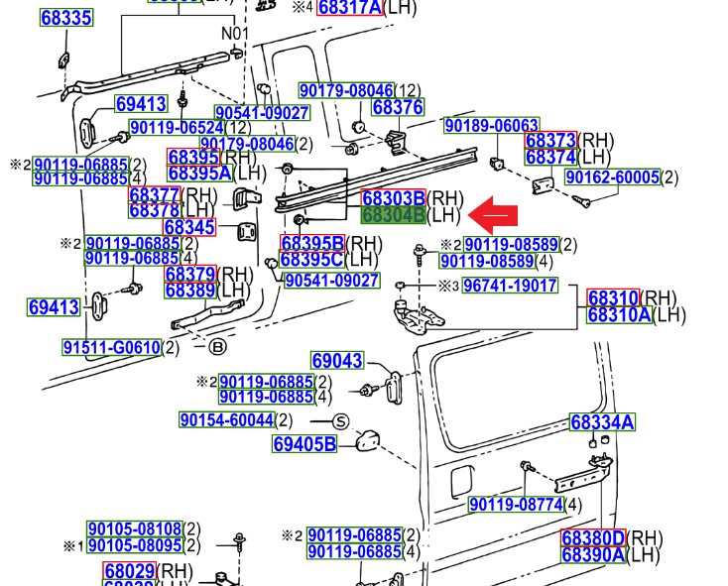The width and height of the screenshot is (728, 586).
Task: Click part number 96741-19017
Action: tap(510, 286)
